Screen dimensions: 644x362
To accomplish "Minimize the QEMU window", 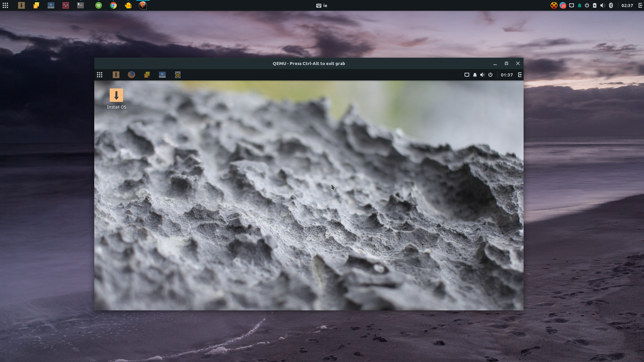I will click(x=495, y=63).
